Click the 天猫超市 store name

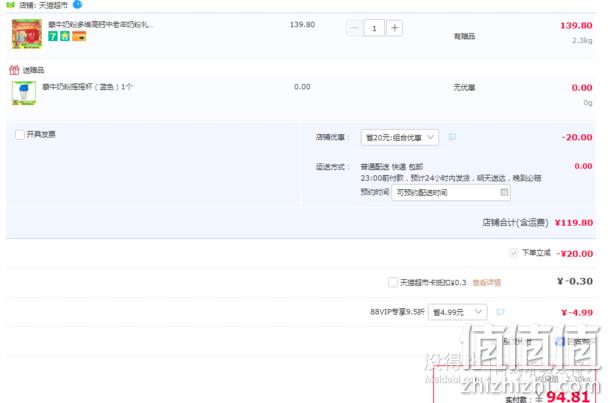[x=53, y=5]
